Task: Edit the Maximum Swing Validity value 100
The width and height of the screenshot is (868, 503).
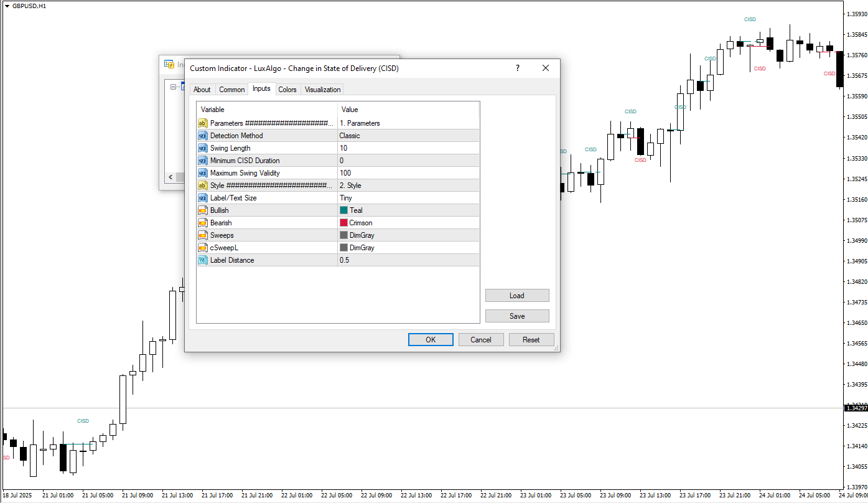Action: (x=408, y=173)
